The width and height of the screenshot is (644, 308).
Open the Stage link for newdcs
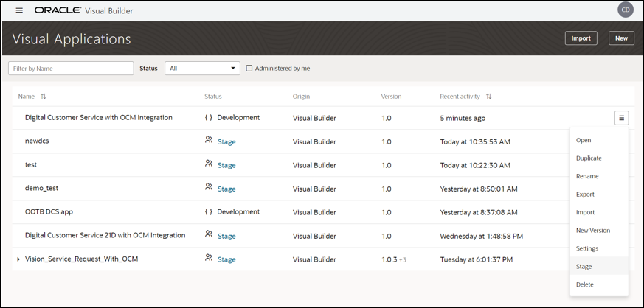coord(226,142)
